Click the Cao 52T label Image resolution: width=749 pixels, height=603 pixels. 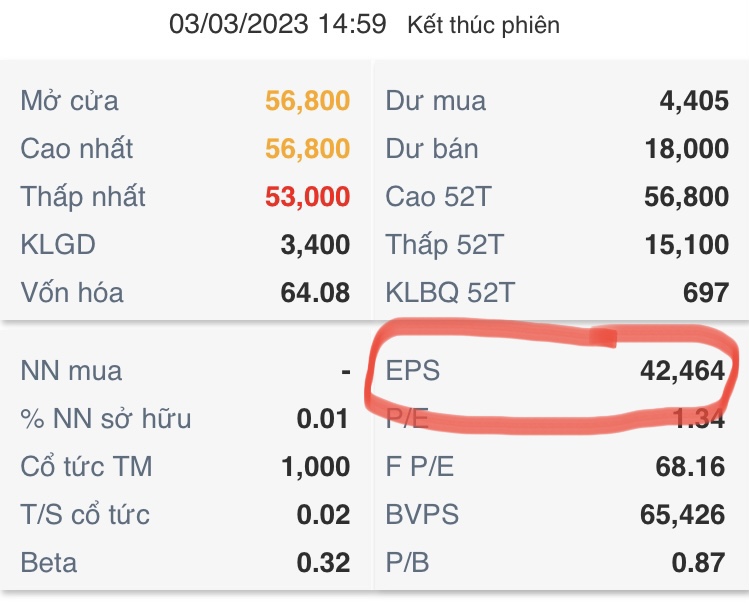438,197
